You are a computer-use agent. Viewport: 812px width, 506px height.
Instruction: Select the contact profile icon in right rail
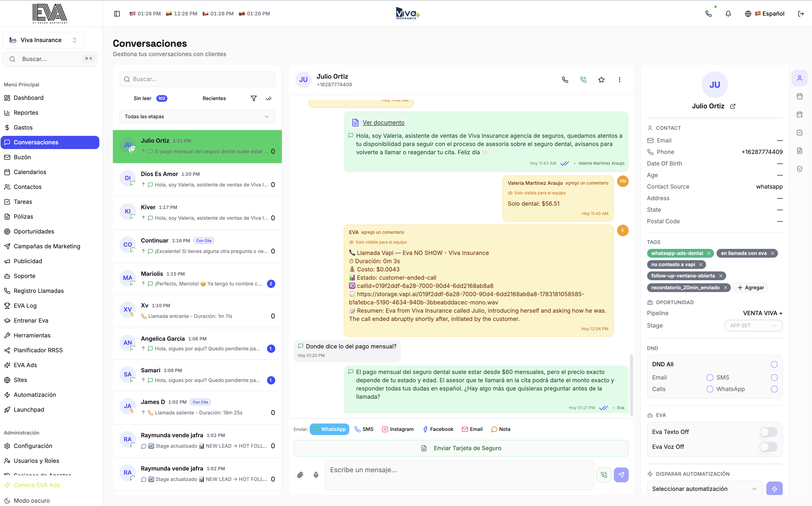(x=800, y=78)
